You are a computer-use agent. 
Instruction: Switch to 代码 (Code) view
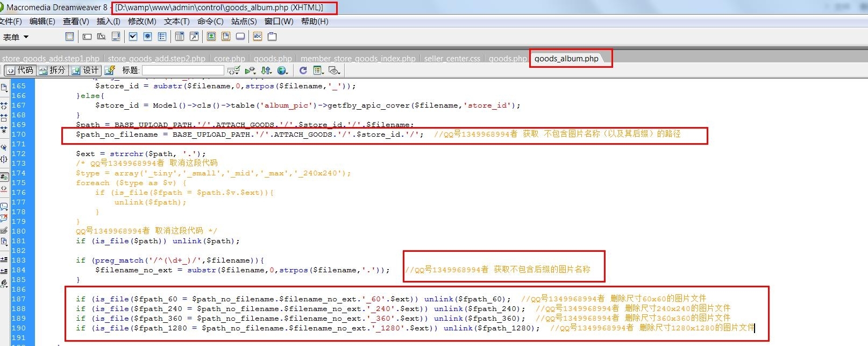[x=20, y=70]
